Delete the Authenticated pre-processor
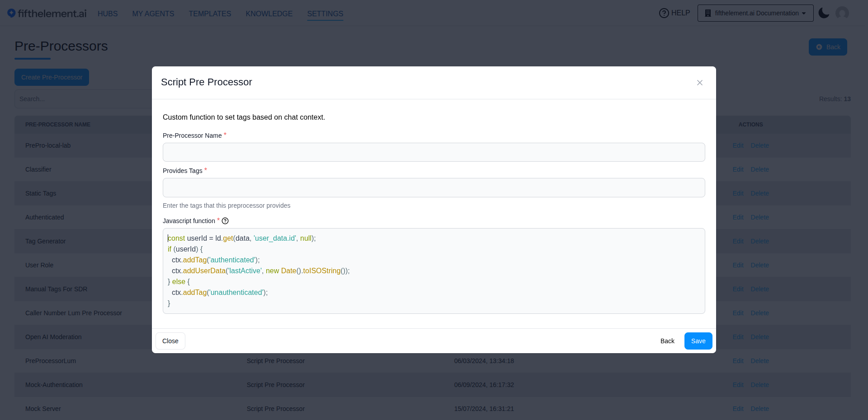The width and height of the screenshot is (868, 420). 760,217
